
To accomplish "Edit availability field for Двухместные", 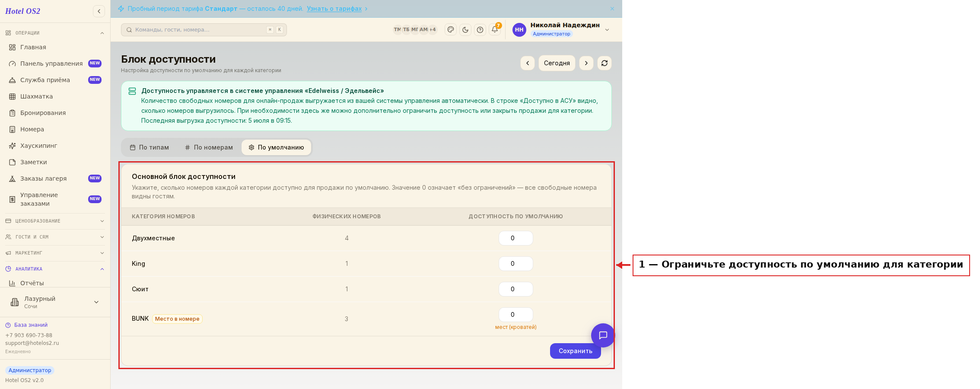I will [515, 238].
